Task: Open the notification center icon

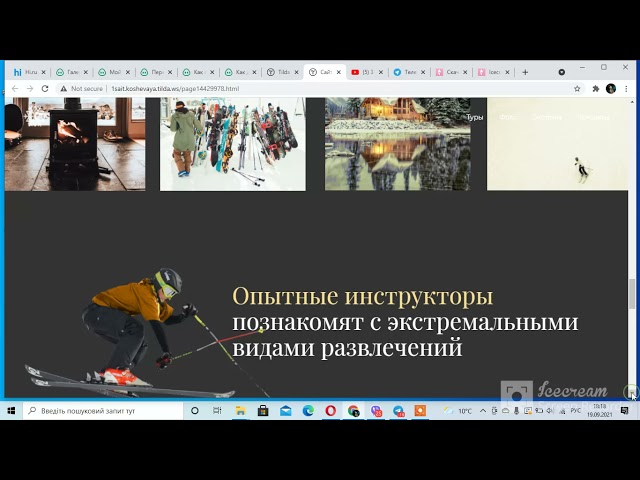Action: coord(624,411)
